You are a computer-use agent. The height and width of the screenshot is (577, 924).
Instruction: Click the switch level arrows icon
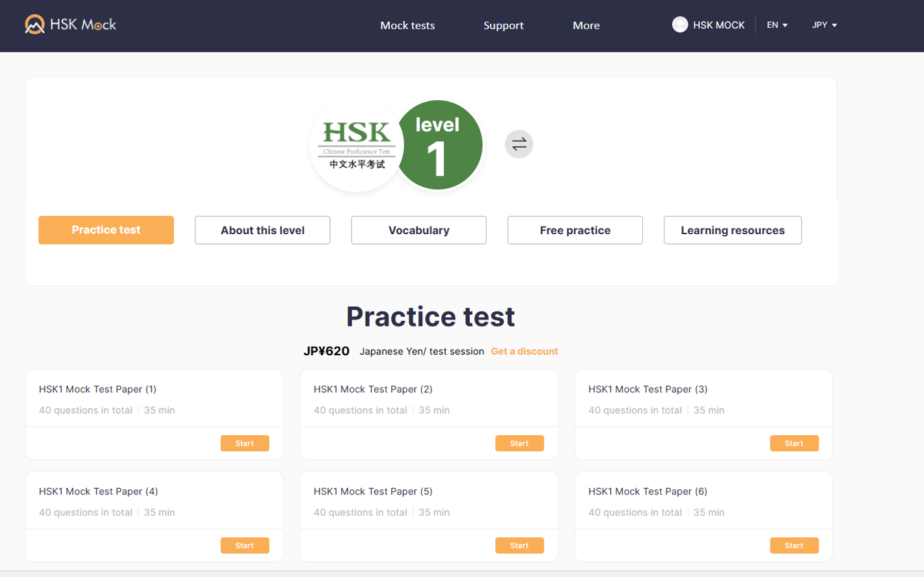(519, 144)
